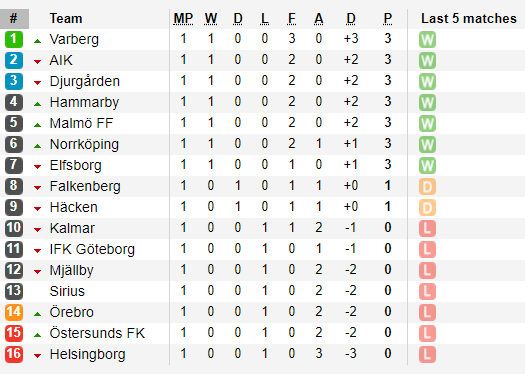
Task: Open the Östersunds FK team link
Action: point(97,333)
